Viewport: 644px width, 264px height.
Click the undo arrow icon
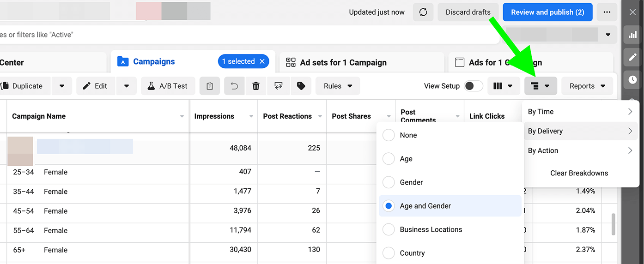[234, 86]
